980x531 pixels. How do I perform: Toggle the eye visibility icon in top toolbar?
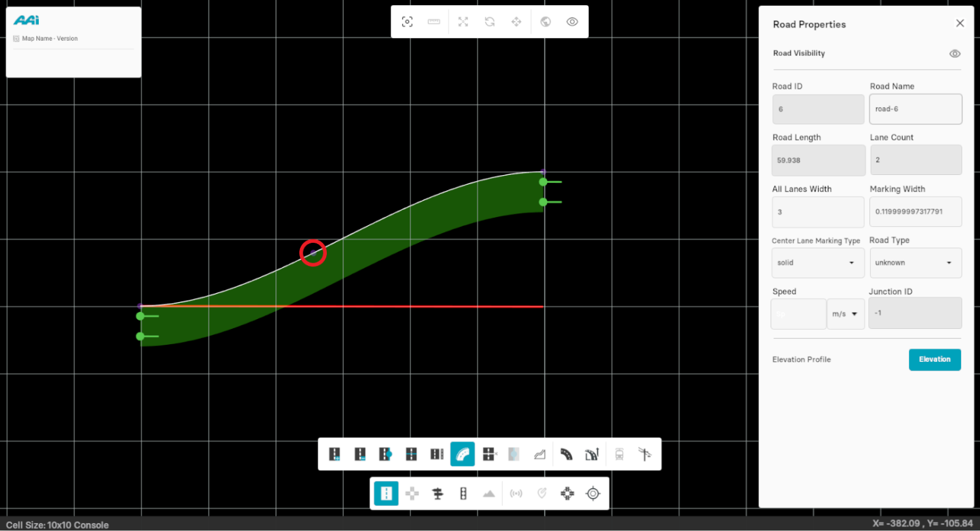click(572, 22)
